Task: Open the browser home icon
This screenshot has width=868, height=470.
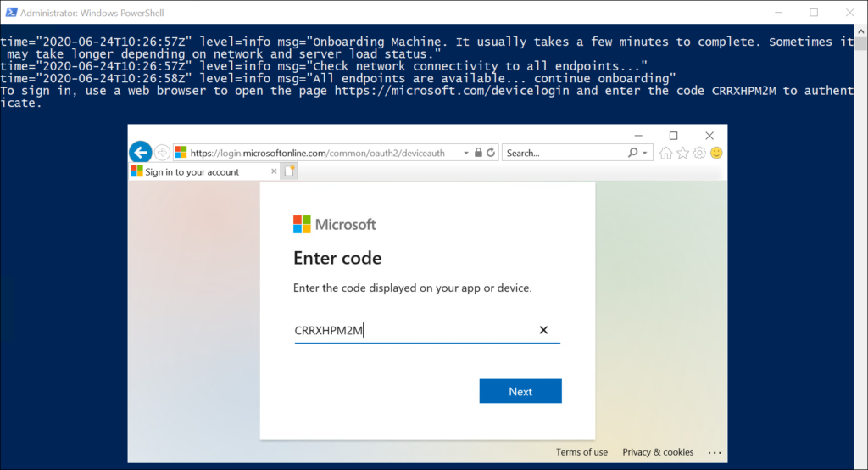Action: [666, 153]
